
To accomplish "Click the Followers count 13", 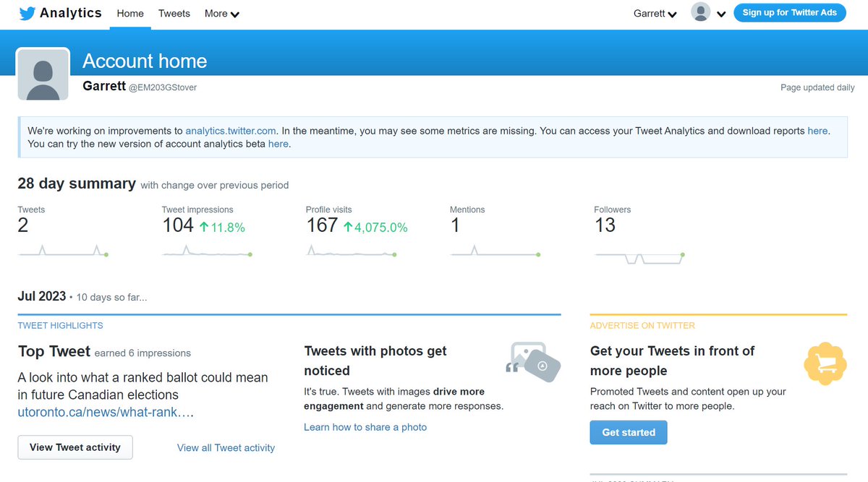I will click(x=605, y=225).
